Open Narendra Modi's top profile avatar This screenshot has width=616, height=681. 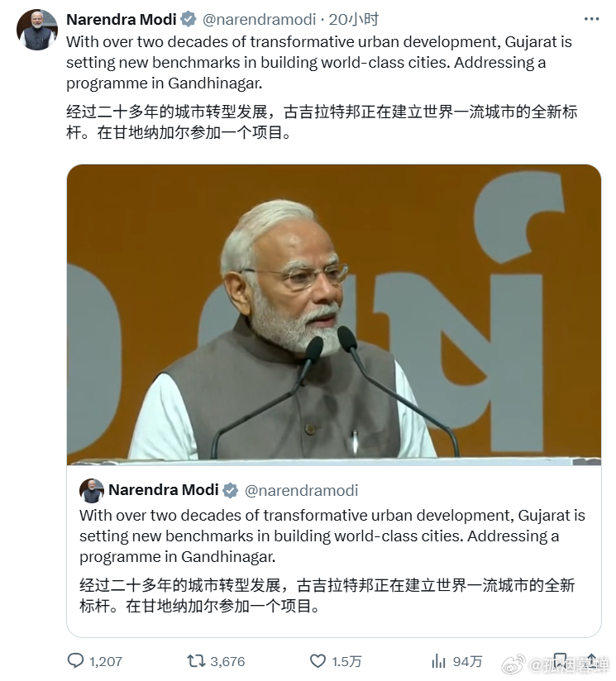coord(37,30)
